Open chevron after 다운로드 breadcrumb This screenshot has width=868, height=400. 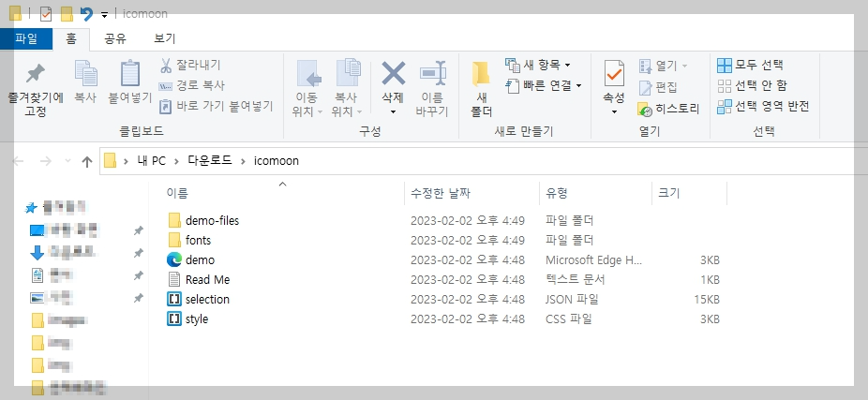click(243, 161)
